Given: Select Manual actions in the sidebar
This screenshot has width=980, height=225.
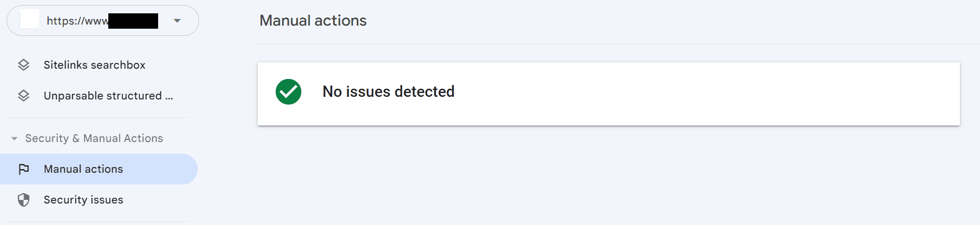Looking at the screenshot, I should coord(83,169).
